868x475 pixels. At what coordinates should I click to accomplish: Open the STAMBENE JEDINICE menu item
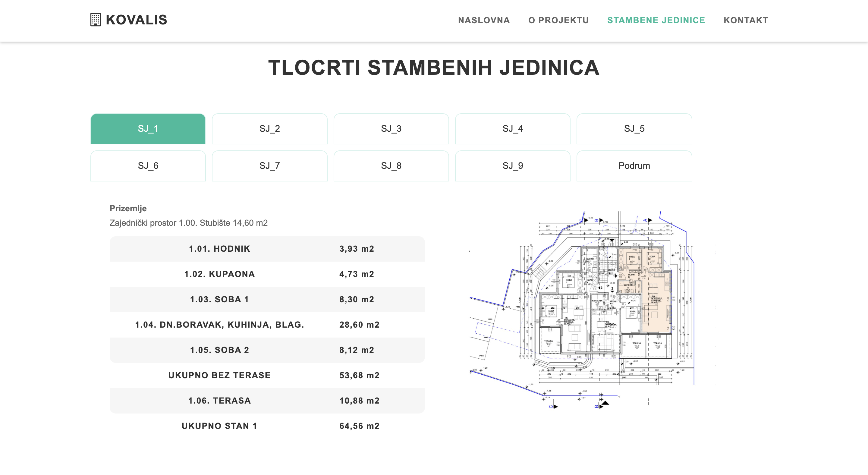[x=656, y=20]
